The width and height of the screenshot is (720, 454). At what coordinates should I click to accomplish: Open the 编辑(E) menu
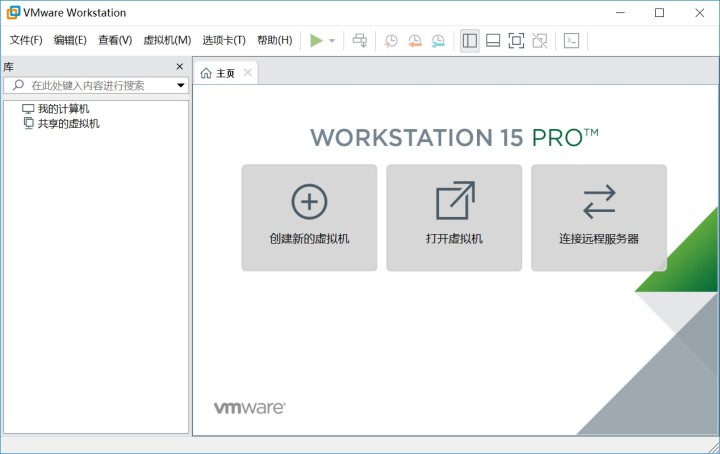[70, 40]
